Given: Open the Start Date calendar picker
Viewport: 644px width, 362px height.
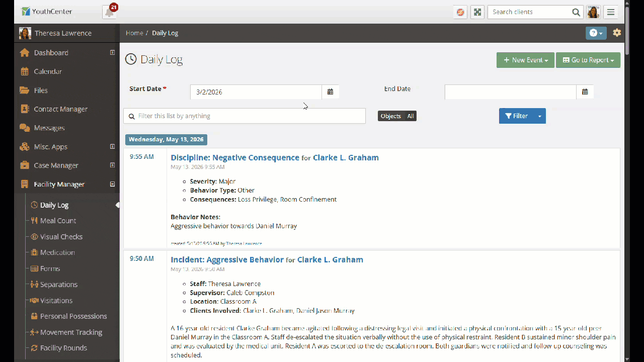Looking at the screenshot, I should (331, 92).
